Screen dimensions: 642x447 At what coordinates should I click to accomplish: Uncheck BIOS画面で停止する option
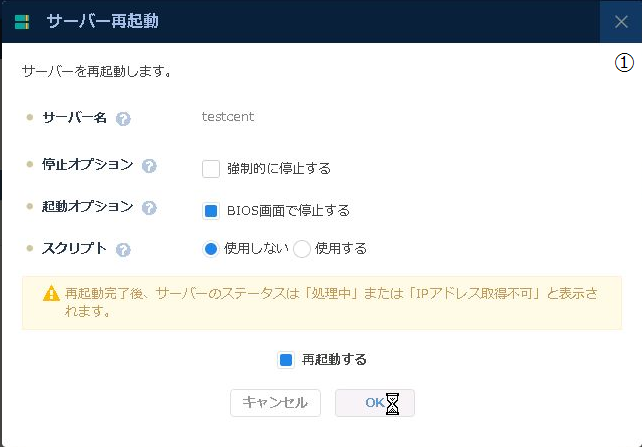coord(211,210)
